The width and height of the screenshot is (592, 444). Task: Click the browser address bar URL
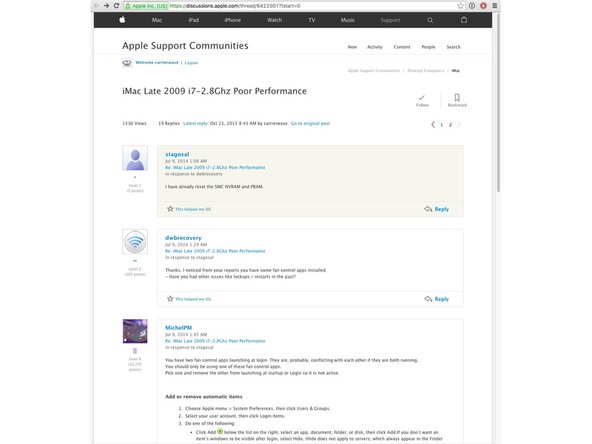pos(235,6)
